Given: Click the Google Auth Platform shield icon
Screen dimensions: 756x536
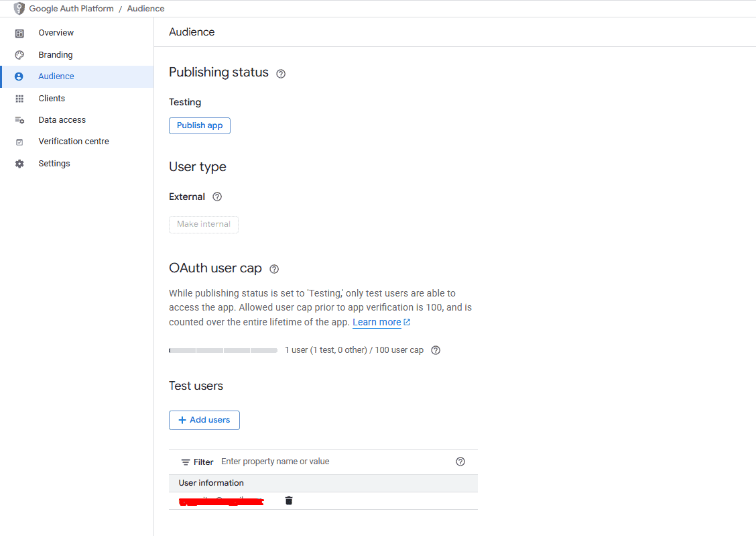Looking at the screenshot, I should coord(19,9).
